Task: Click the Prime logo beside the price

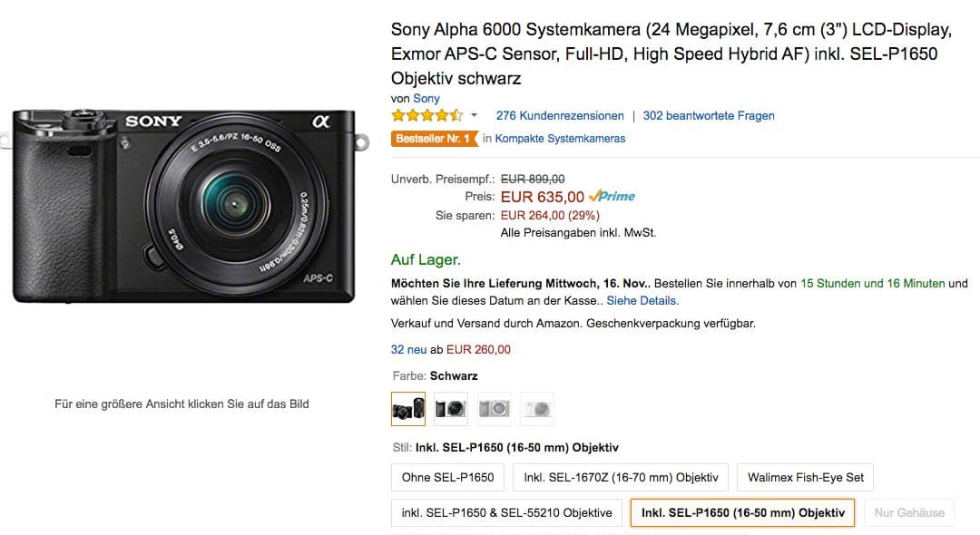Action: tap(612, 196)
